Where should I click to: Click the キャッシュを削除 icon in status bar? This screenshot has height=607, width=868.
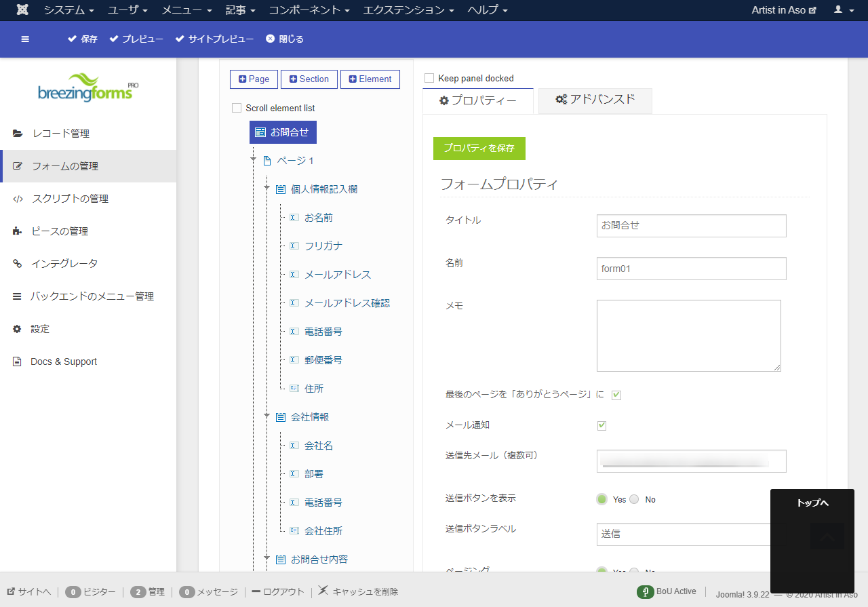pos(321,591)
